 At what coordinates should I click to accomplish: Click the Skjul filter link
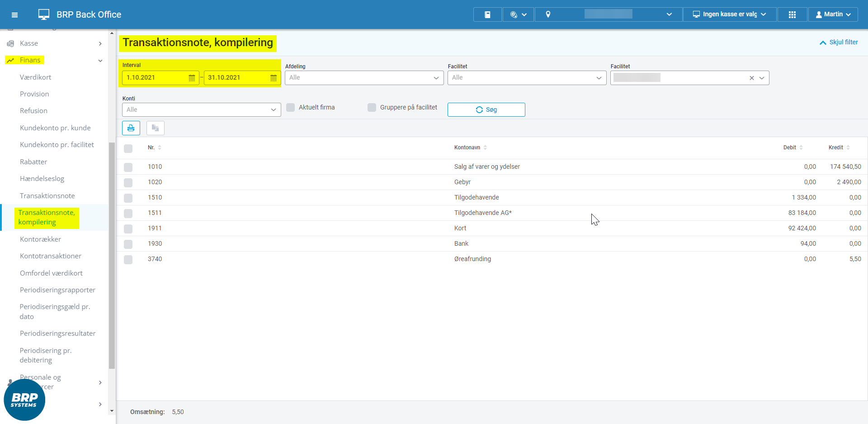click(839, 42)
